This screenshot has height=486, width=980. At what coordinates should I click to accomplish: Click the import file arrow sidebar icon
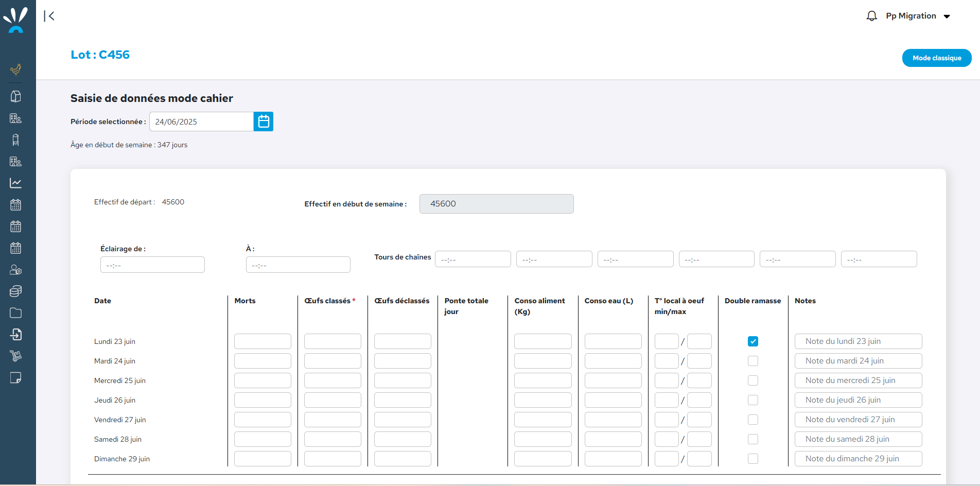pyautogui.click(x=16, y=335)
